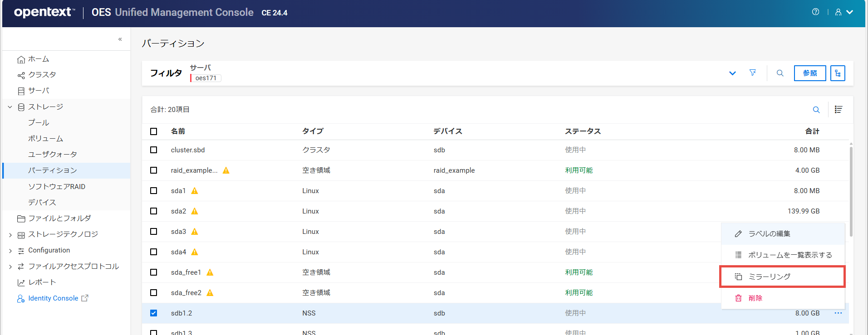Click the more actions ellipsis for sdb1.2
Viewport: 868px width, 335px height.
[x=838, y=313]
